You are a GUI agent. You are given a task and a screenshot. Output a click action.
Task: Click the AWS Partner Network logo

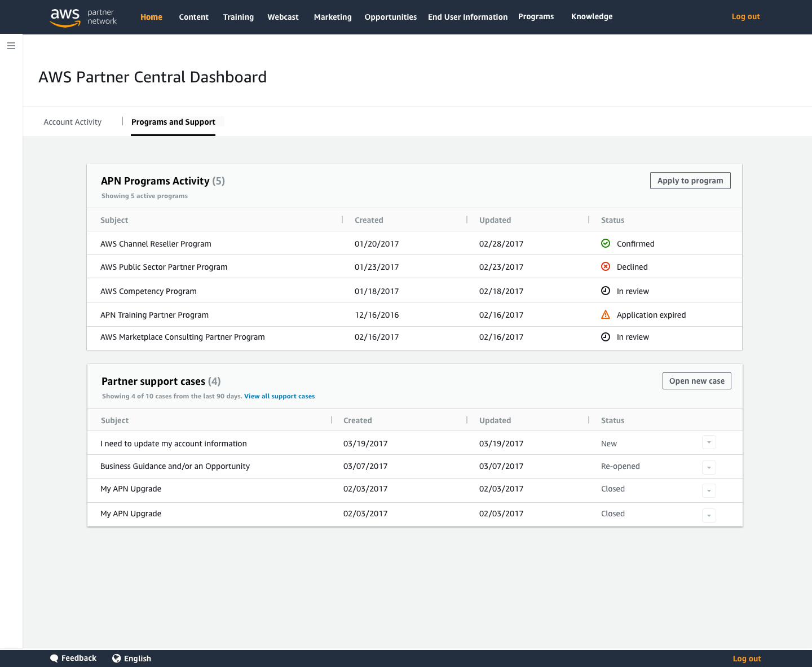(x=83, y=17)
